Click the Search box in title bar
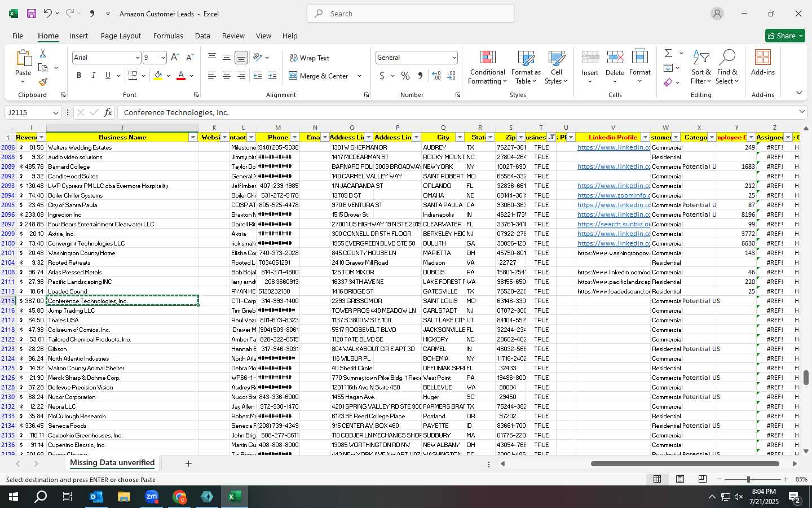 tap(411, 14)
